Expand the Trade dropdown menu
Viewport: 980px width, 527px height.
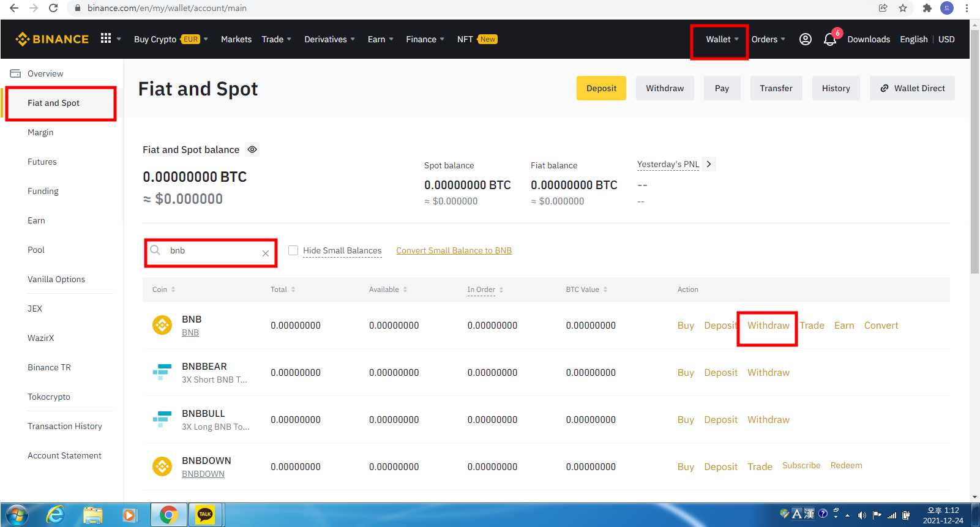[277, 39]
